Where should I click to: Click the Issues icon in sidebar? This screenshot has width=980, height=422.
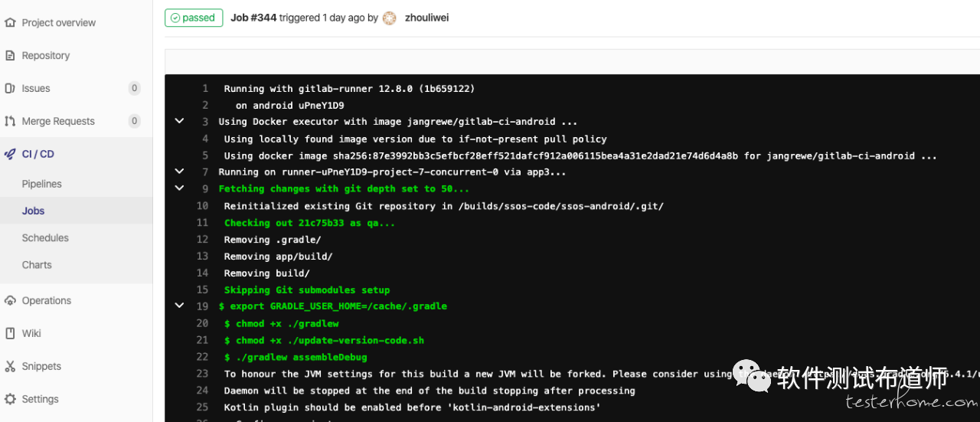(x=10, y=89)
